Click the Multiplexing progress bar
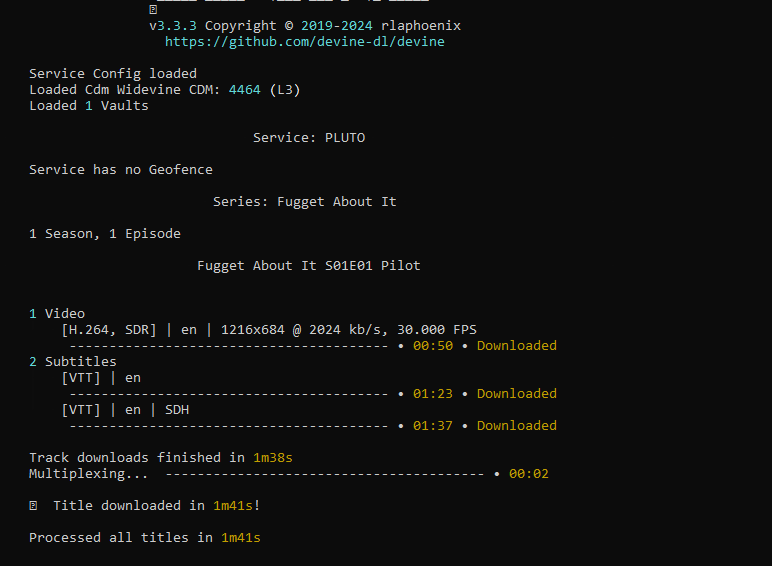Image resolution: width=772 pixels, height=566 pixels. (x=325, y=474)
